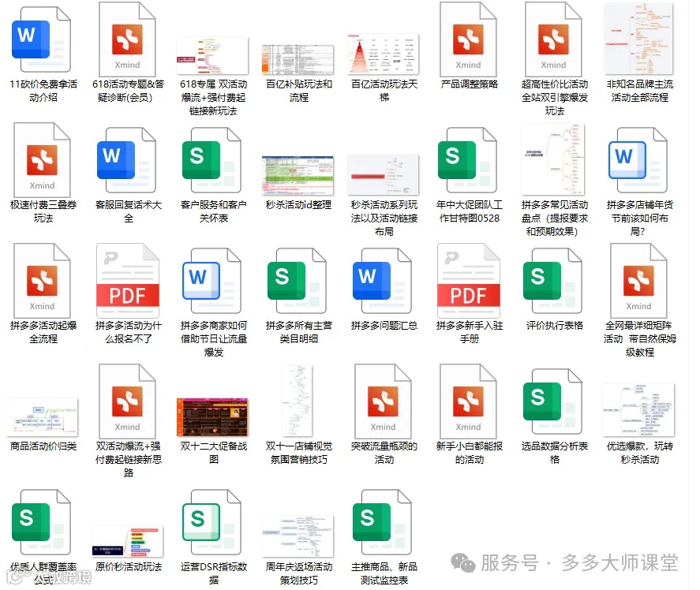This screenshot has height=590, width=700.
Task: Select the 原价秒活动玩法 mind map thumbnail
Action: pyautogui.click(x=127, y=542)
